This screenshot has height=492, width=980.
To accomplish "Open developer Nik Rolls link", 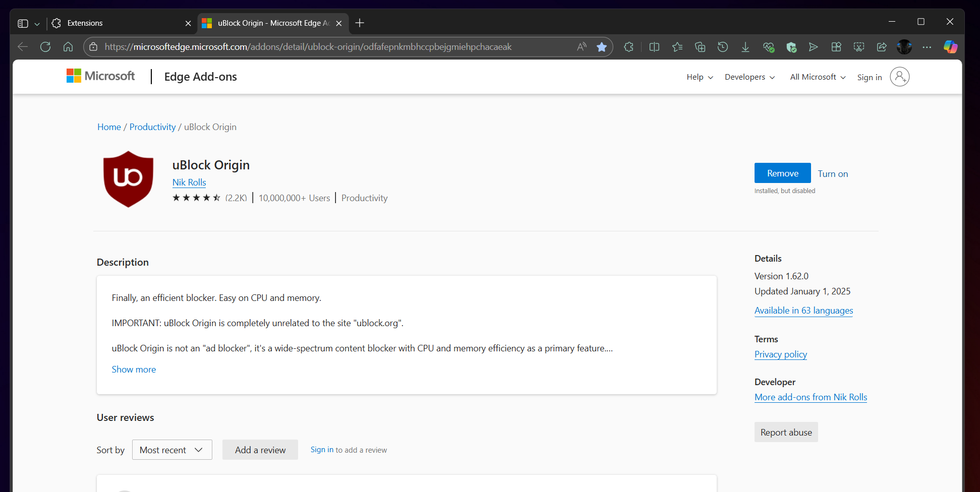I will click(189, 182).
